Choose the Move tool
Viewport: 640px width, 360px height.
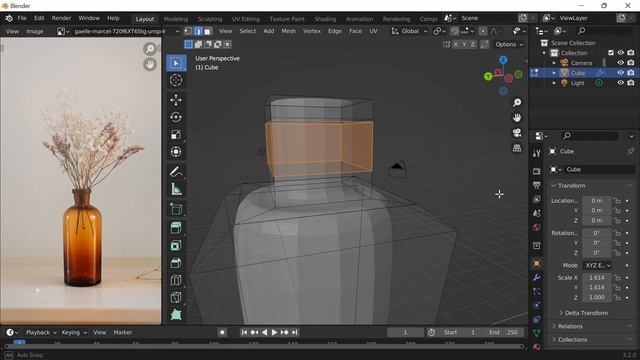coord(176,100)
